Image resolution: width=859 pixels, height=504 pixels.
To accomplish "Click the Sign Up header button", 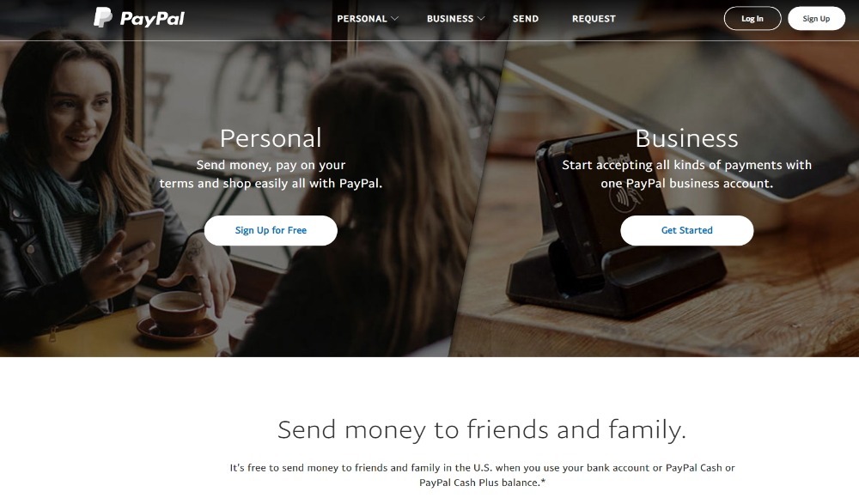I will (x=816, y=19).
